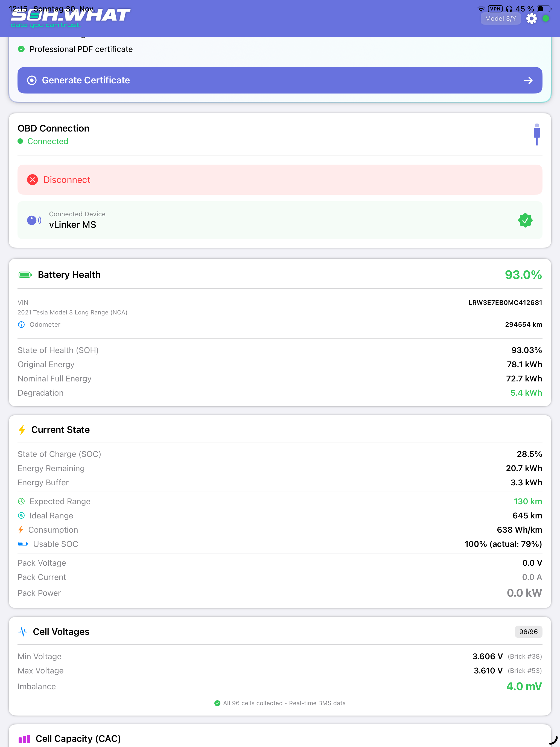Tap the Degradation 5.4 kWh value
Screen dimensions: 560x747
click(526, 393)
